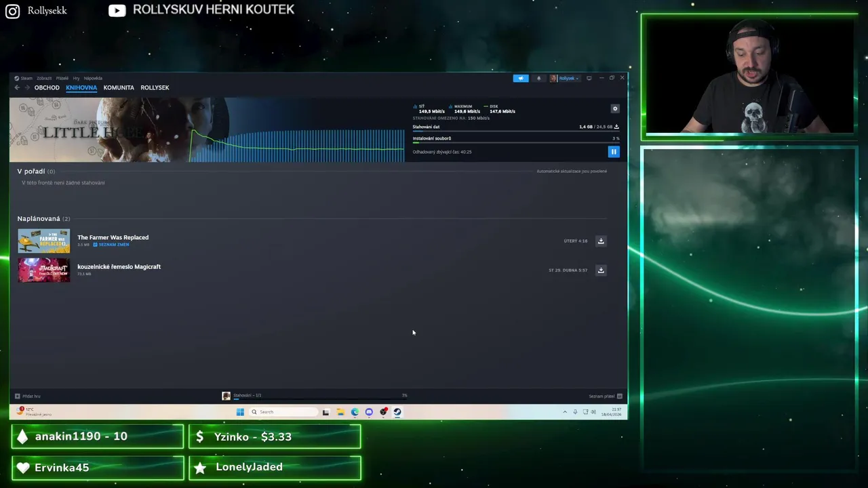The width and height of the screenshot is (868, 488).
Task: Click the Odhadovaný zbývající čas text
Action: point(442,152)
